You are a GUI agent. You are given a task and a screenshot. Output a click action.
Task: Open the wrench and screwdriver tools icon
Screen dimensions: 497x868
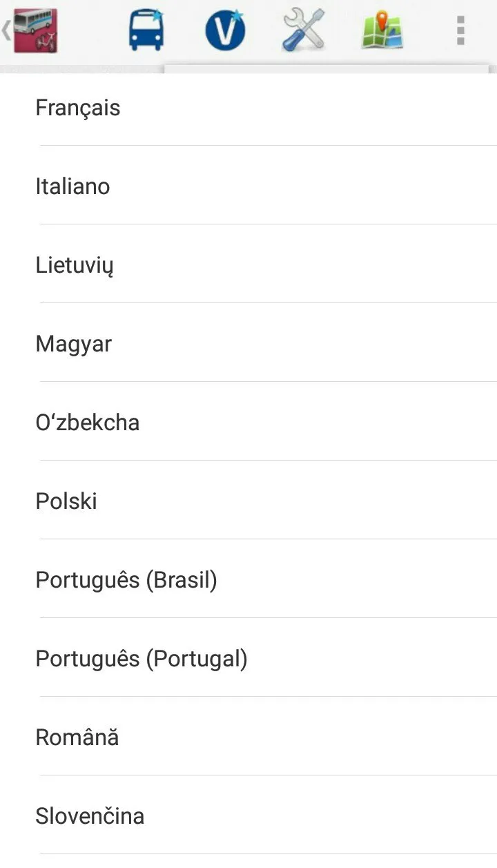304,30
